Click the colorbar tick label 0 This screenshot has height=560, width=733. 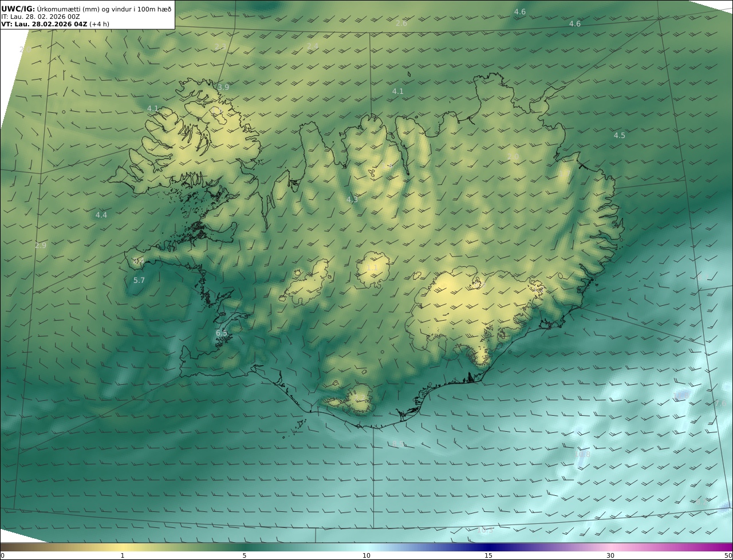2,556
